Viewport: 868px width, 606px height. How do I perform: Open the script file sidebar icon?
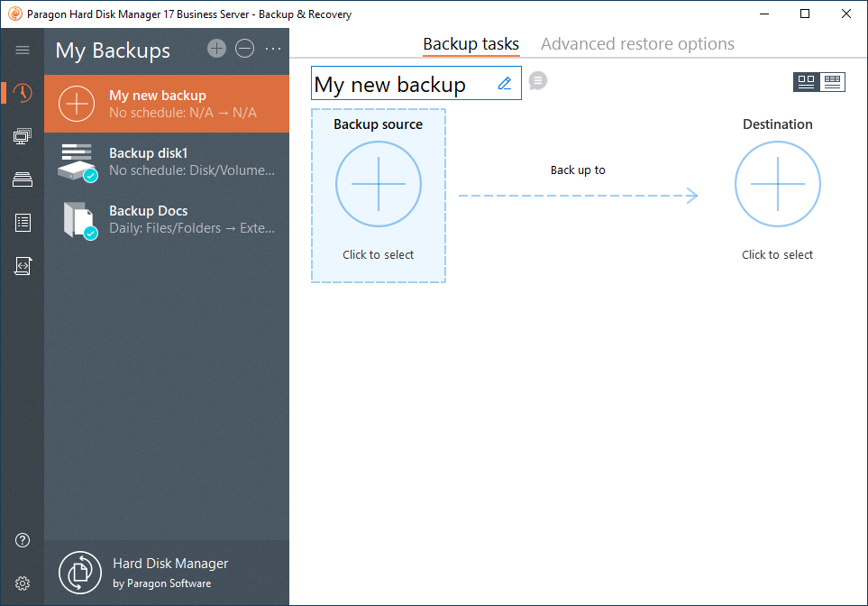[23, 266]
